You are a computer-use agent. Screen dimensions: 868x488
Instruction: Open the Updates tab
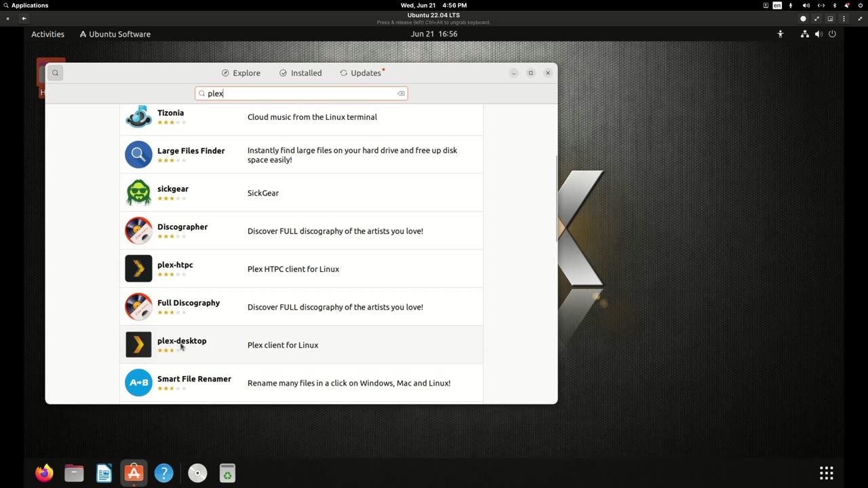click(362, 73)
